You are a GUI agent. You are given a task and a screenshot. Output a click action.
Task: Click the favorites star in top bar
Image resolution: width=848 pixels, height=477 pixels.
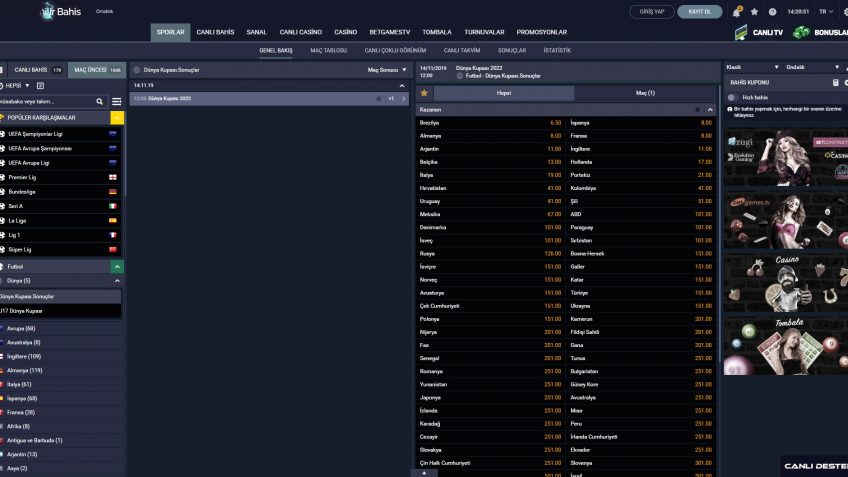coord(754,12)
